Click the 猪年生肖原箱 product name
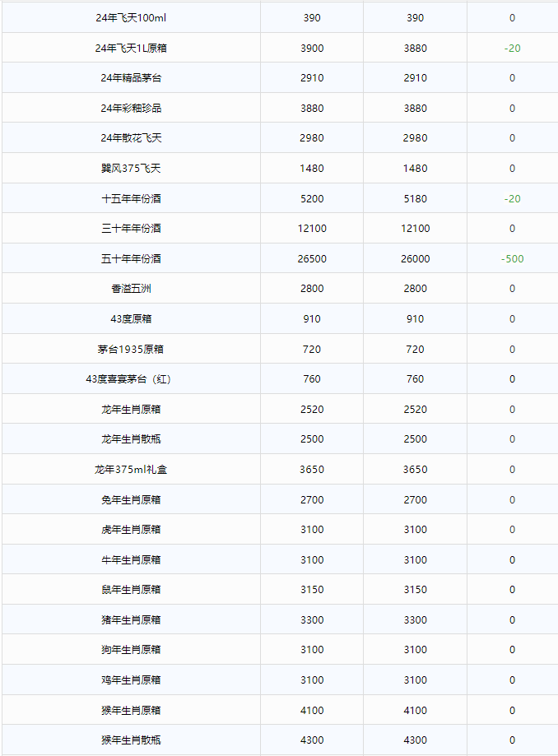 (x=131, y=620)
